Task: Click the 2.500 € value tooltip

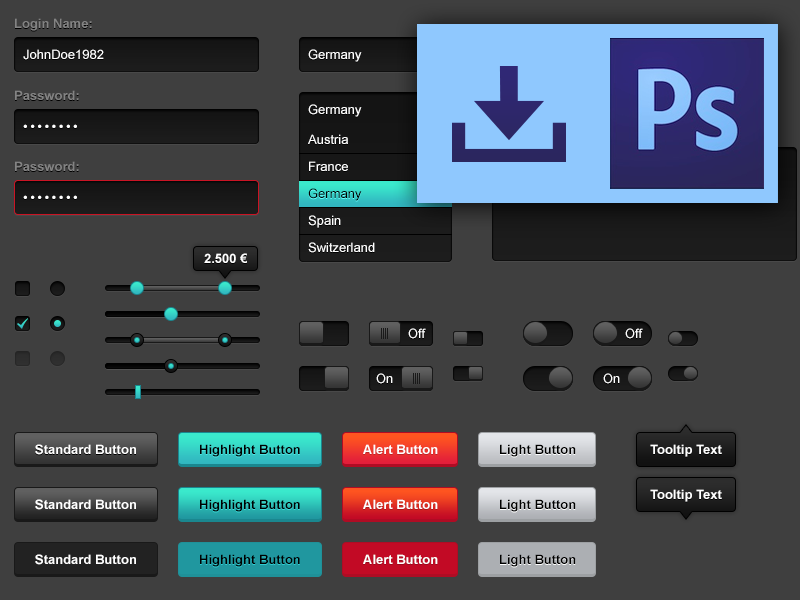Action: [226, 259]
